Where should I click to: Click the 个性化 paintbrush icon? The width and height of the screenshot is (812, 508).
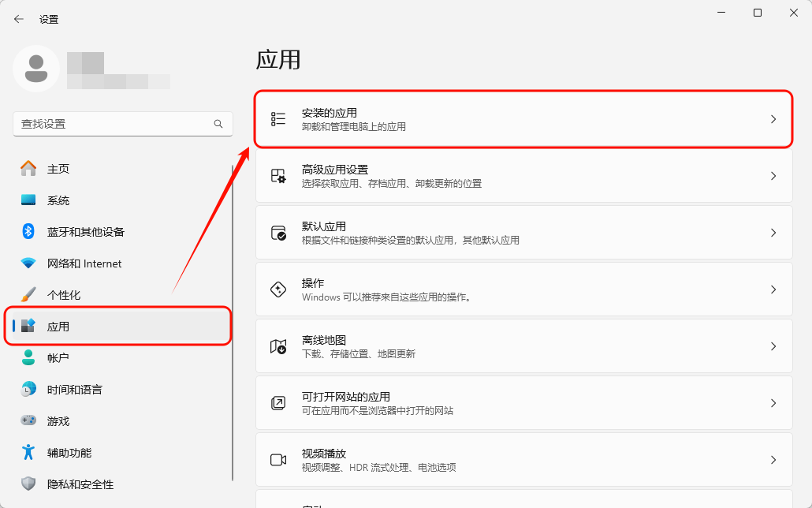pyautogui.click(x=28, y=294)
